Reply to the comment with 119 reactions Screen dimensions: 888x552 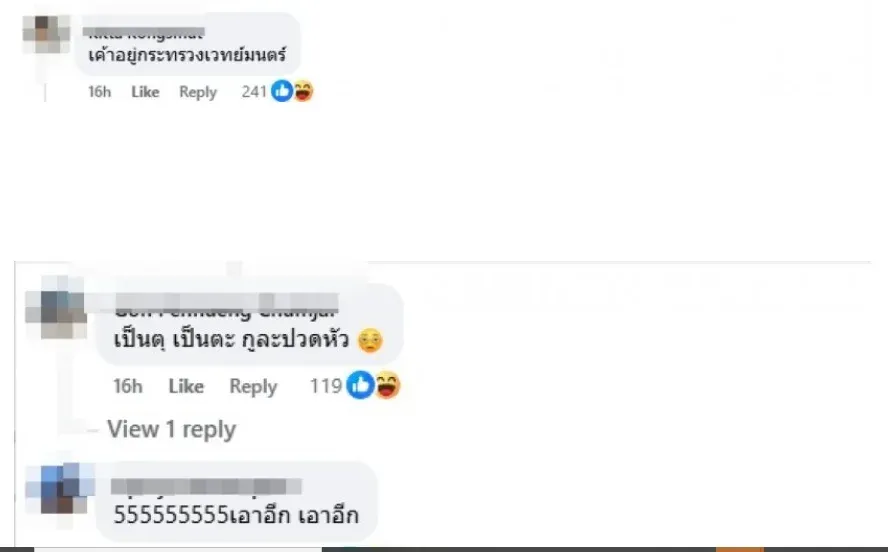253,387
